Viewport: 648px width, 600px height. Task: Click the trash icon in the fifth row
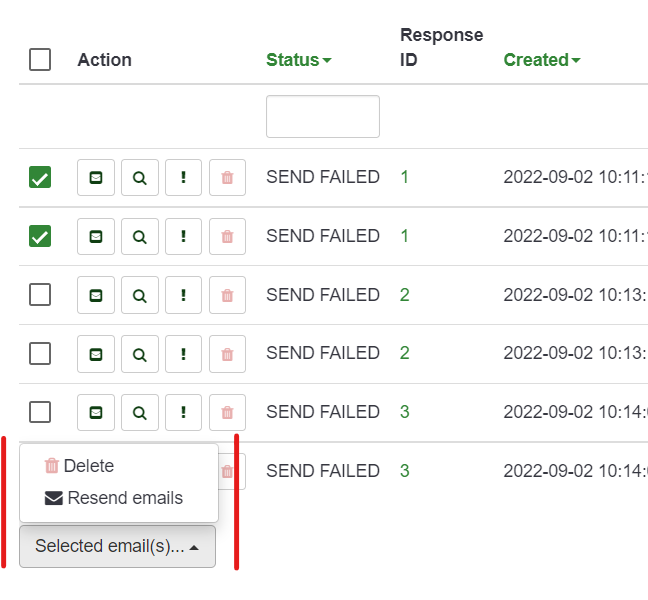[x=227, y=412]
